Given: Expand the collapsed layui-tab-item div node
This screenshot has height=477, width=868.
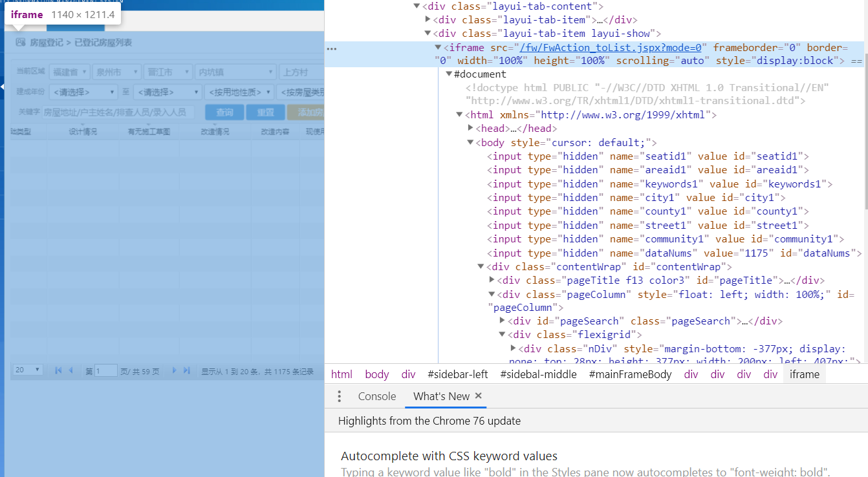Looking at the screenshot, I should (x=428, y=19).
